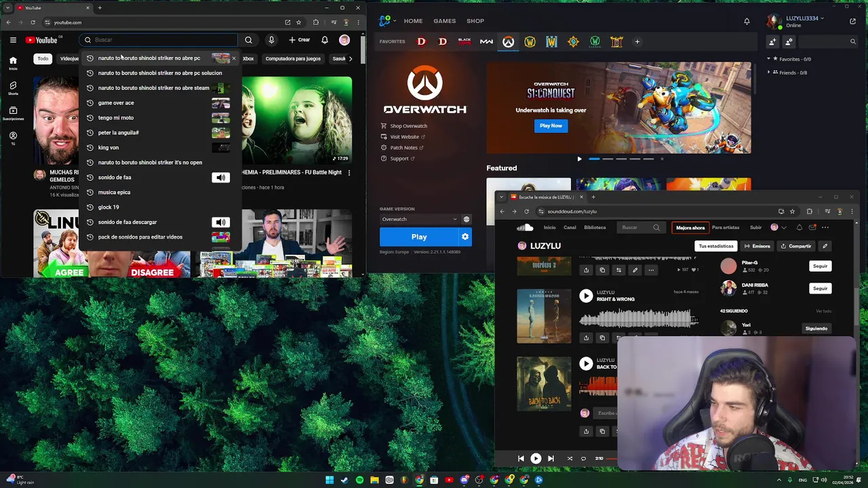Select the Todo filter chip on YouTube
The image size is (868, 488).
click(x=43, y=58)
